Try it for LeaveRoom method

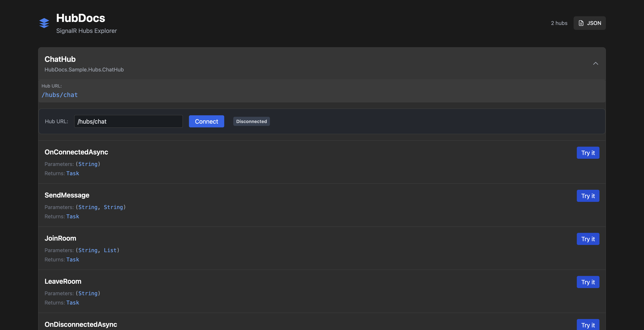click(x=588, y=282)
